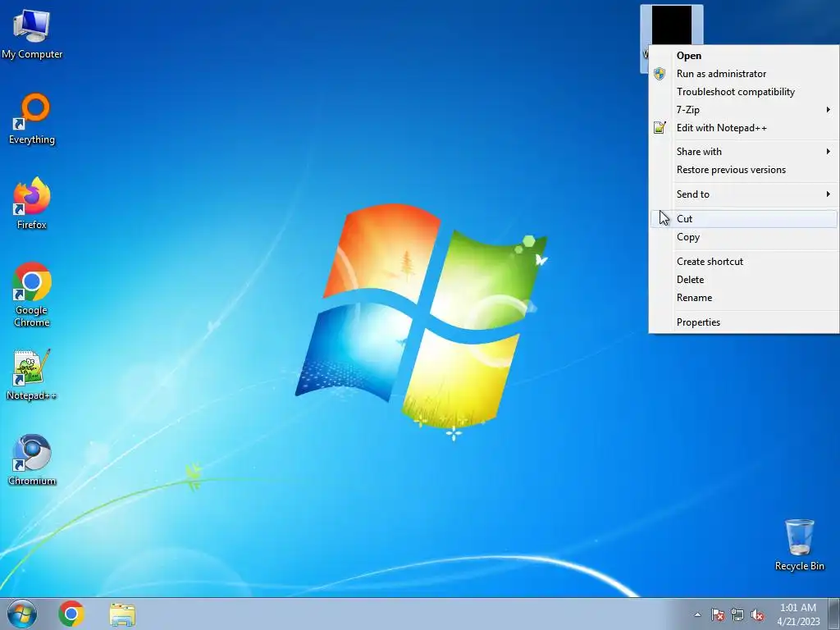Choose Cut in the context menu
Viewport: 840px width, 630px height.
(744, 218)
